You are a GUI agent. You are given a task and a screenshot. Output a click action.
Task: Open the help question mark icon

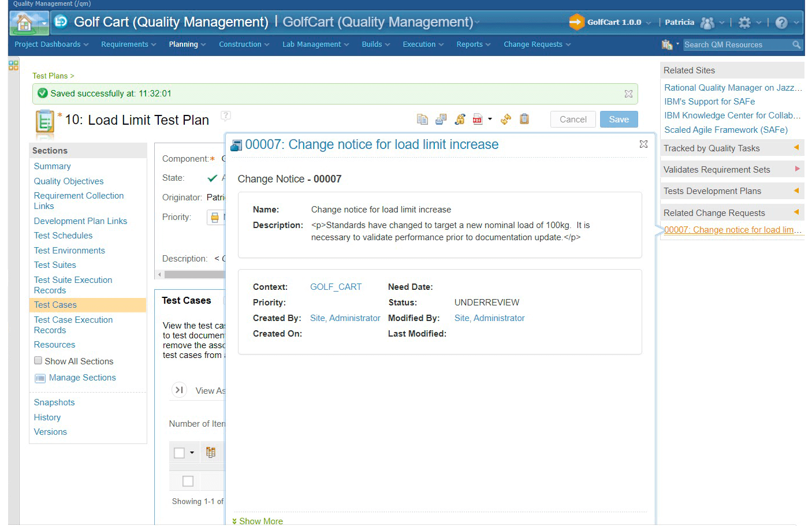781,23
